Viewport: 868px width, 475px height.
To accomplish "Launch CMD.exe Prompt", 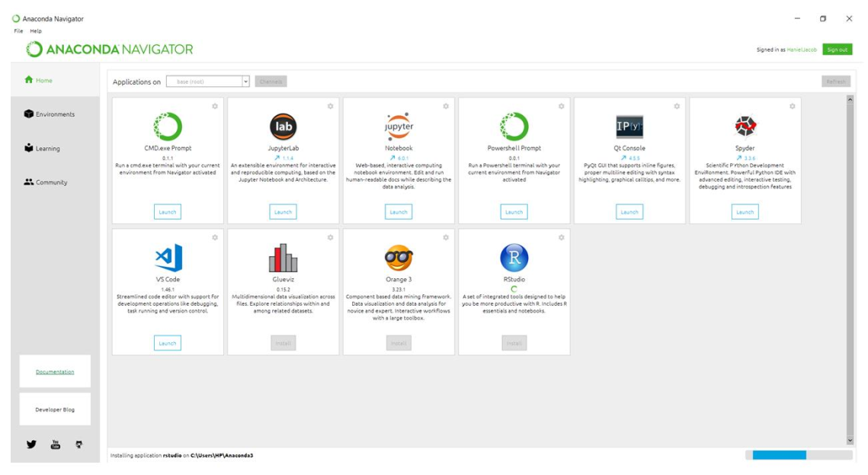I will click(x=168, y=212).
